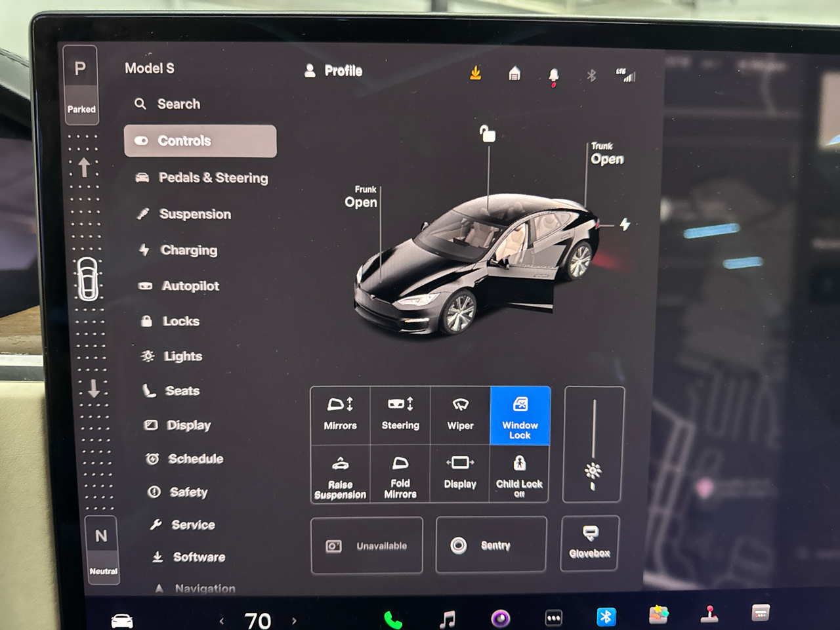Open the Charging settings menu
The image size is (840, 630).
click(x=188, y=250)
